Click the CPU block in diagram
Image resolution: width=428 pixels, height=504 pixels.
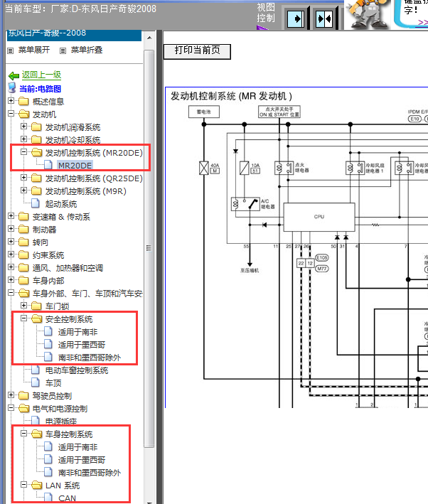pos(319,217)
